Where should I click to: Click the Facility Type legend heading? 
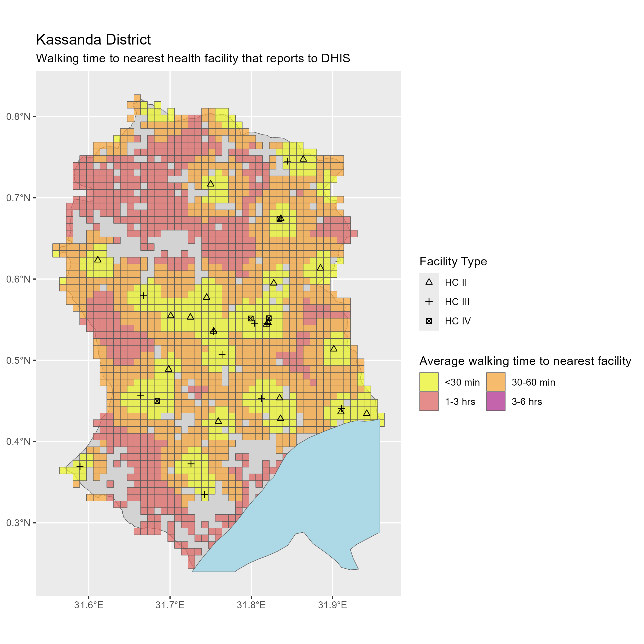(x=453, y=261)
